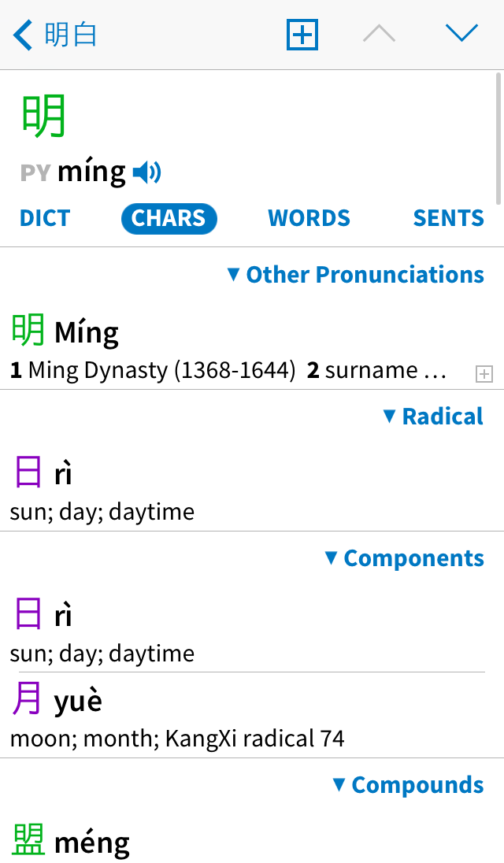Screen dimensions: 504x863
Task: Switch to the SENTS tab
Action: 448,218
